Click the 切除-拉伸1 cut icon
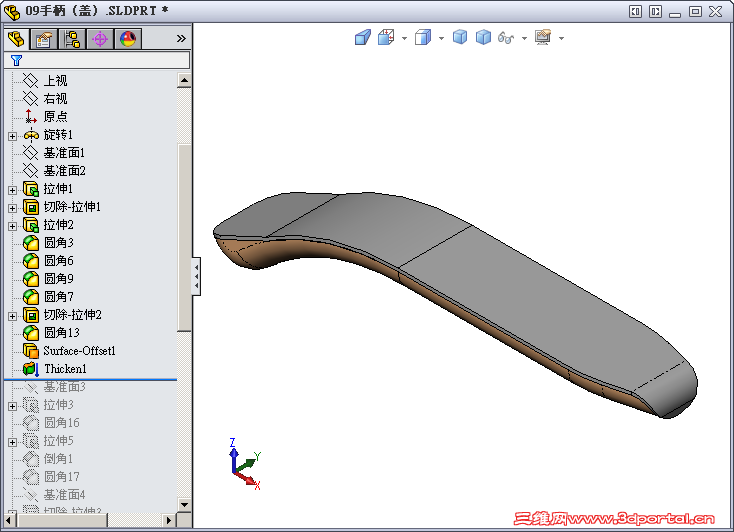Image resolution: width=734 pixels, height=532 pixels. (x=31, y=207)
